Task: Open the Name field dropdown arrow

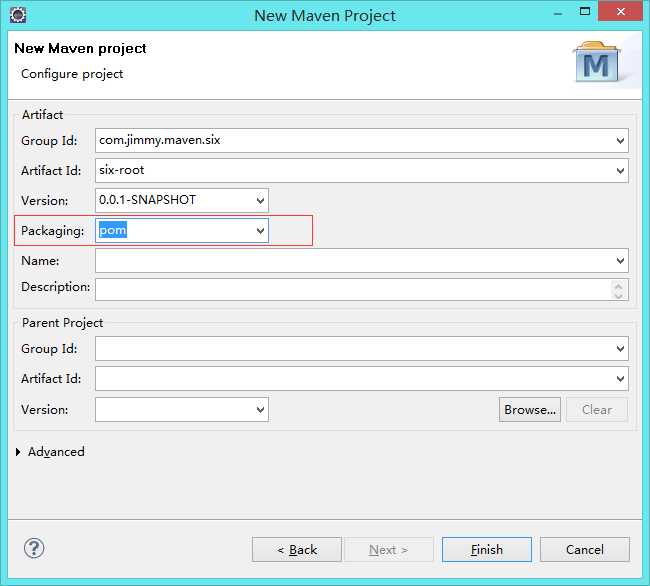Action: point(620,261)
